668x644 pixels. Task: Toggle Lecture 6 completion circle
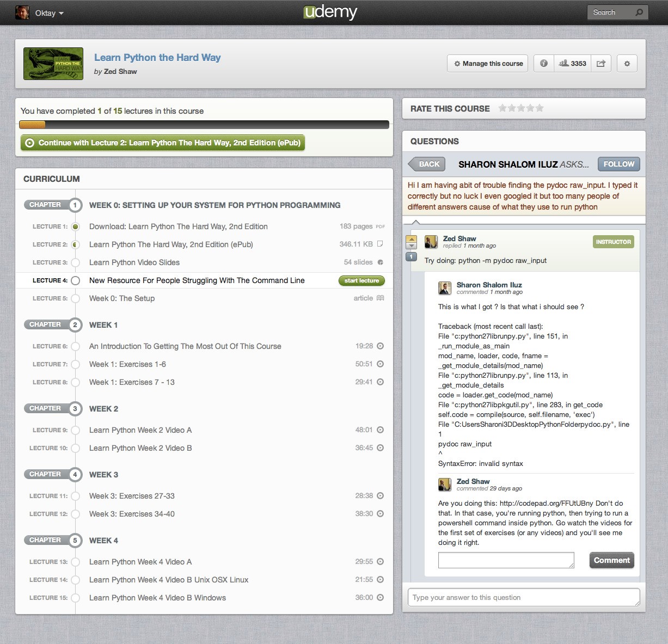click(x=76, y=346)
